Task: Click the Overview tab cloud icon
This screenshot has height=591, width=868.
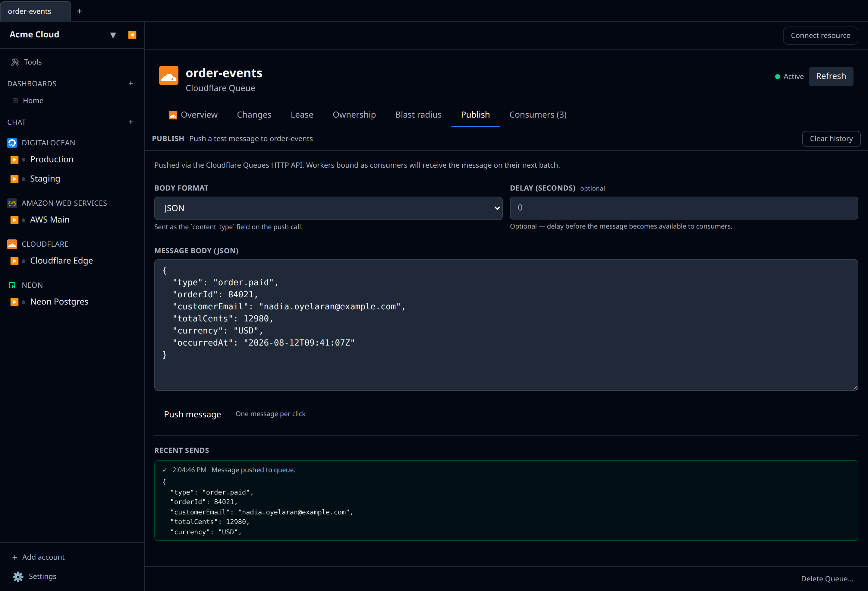Action: pos(173,115)
